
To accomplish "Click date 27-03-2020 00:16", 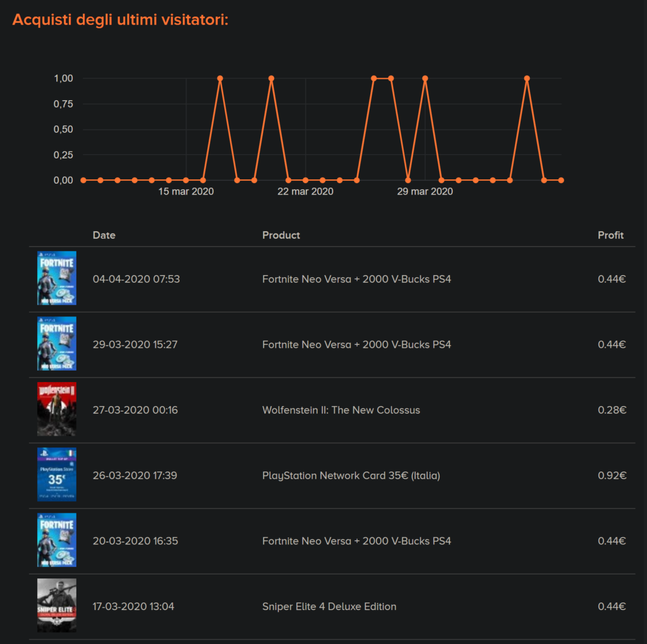I will pos(135,410).
